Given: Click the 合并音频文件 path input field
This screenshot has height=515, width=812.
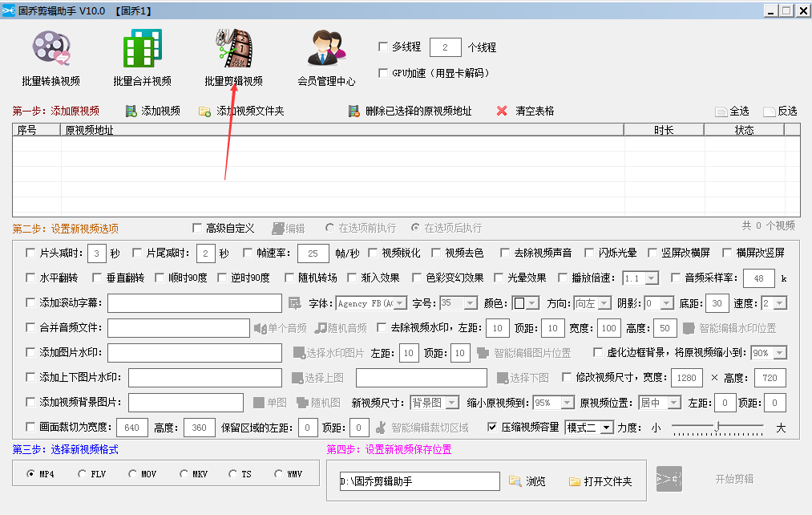Looking at the screenshot, I should (179, 328).
